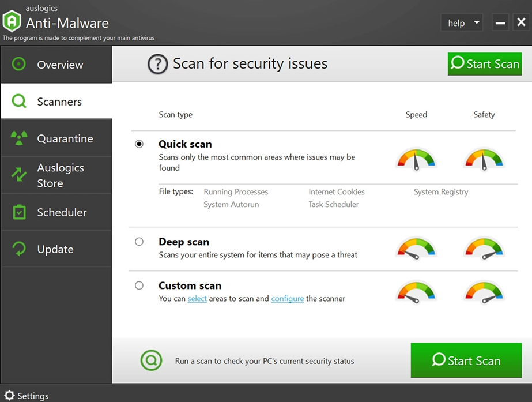This screenshot has height=402, width=532.
Task: Select the Deep scan radio button
Action: coord(139,242)
